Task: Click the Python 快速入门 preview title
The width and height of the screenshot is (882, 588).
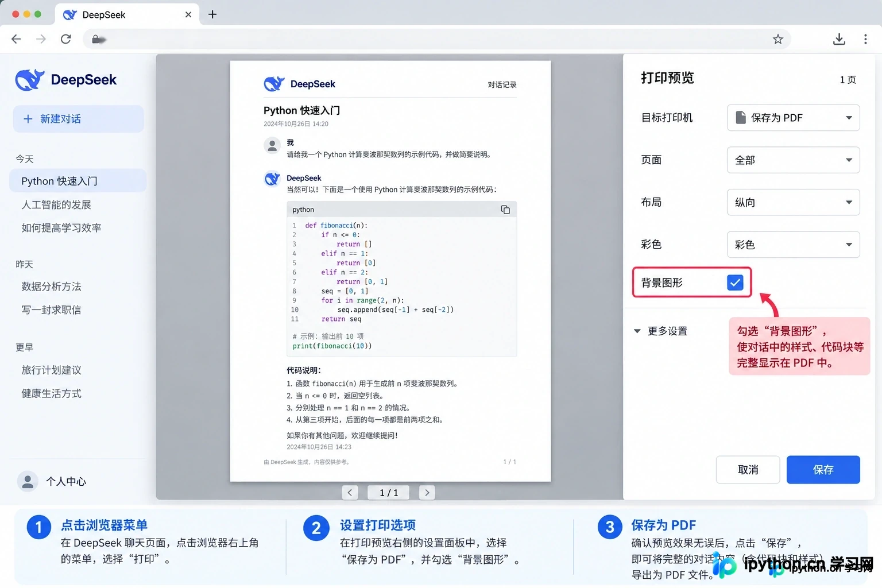Action: (302, 110)
